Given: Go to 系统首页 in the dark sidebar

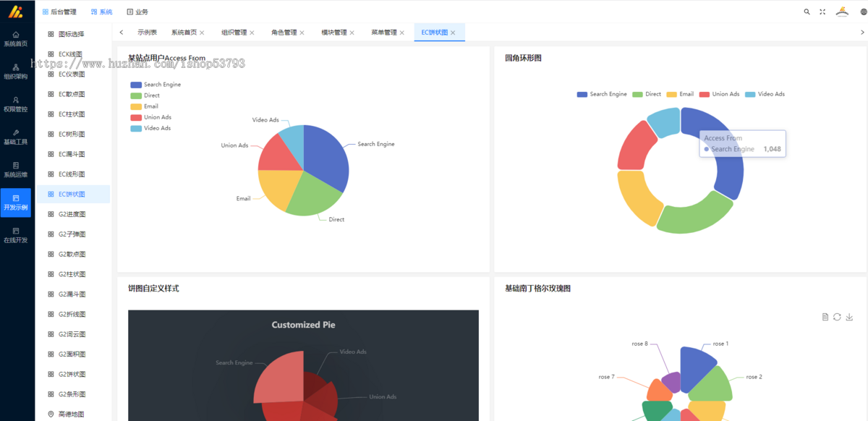Looking at the screenshot, I should click(x=16, y=39).
